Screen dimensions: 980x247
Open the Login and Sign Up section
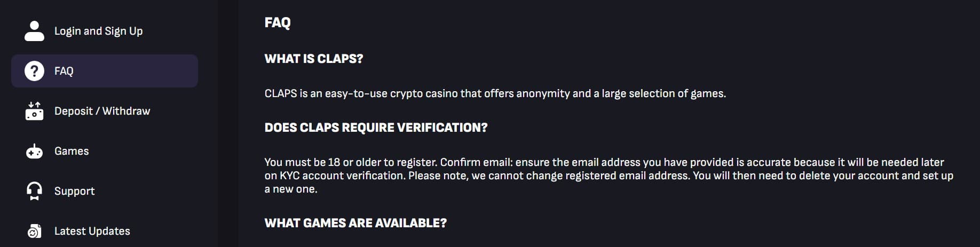pos(99,31)
